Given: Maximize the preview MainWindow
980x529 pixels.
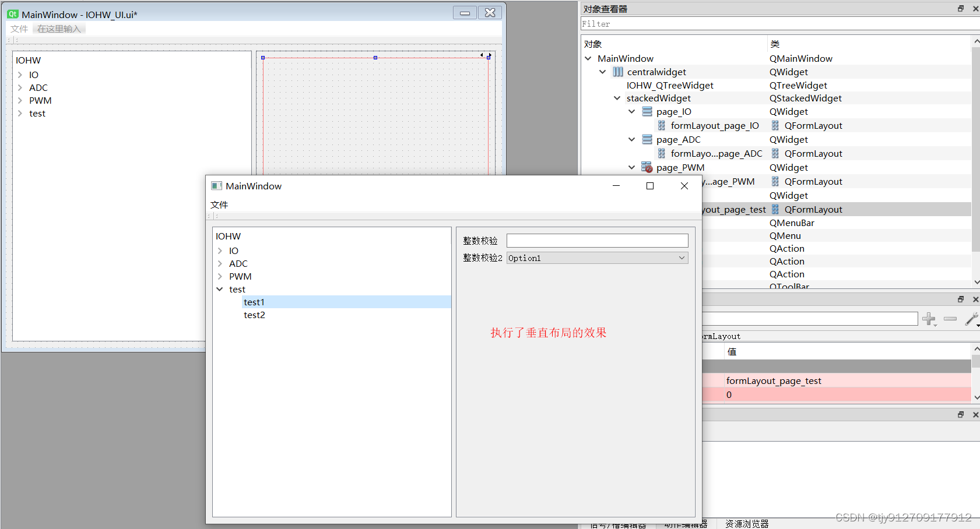Looking at the screenshot, I should [x=650, y=186].
